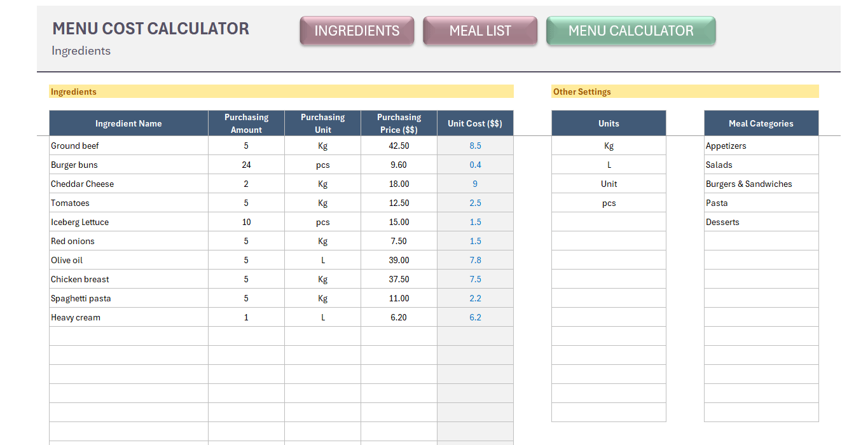Select the price 39.00 cell
The width and height of the screenshot is (868, 445).
399,260
